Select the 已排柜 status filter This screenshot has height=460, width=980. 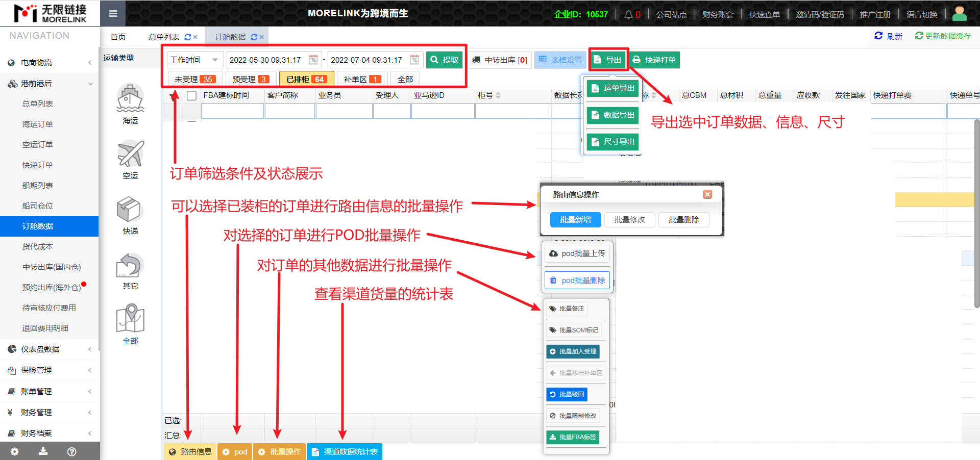pos(306,79)
